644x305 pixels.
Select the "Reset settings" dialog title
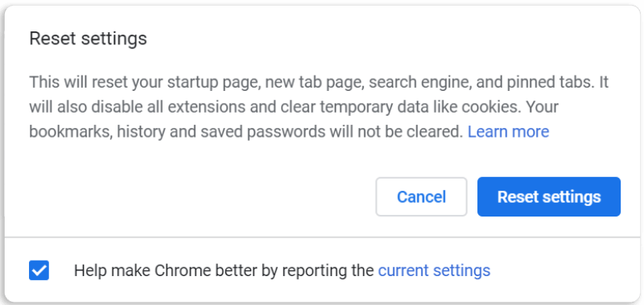pyautogui.click(x=88, y=39)
